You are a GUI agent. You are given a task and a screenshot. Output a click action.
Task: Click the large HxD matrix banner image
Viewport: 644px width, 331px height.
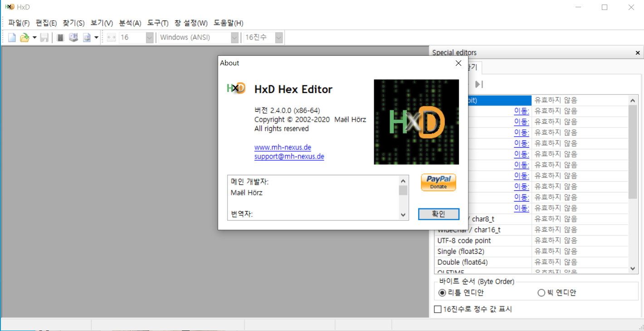tap(416, 122)
